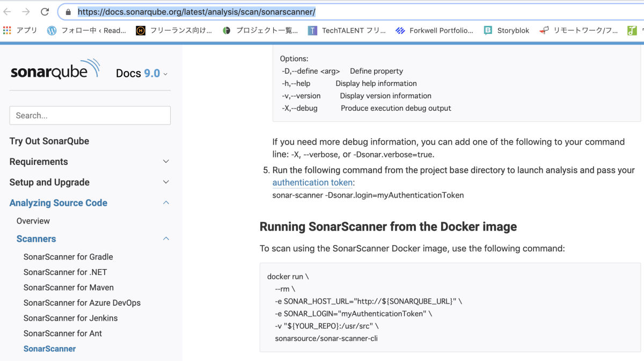Click the Search... field in the sidebar
The image size is (644, 361).
coord(90,115)
